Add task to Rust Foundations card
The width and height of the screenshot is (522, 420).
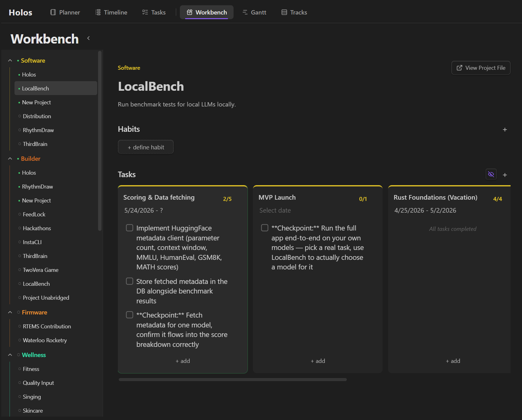click(x=453, y=361)
